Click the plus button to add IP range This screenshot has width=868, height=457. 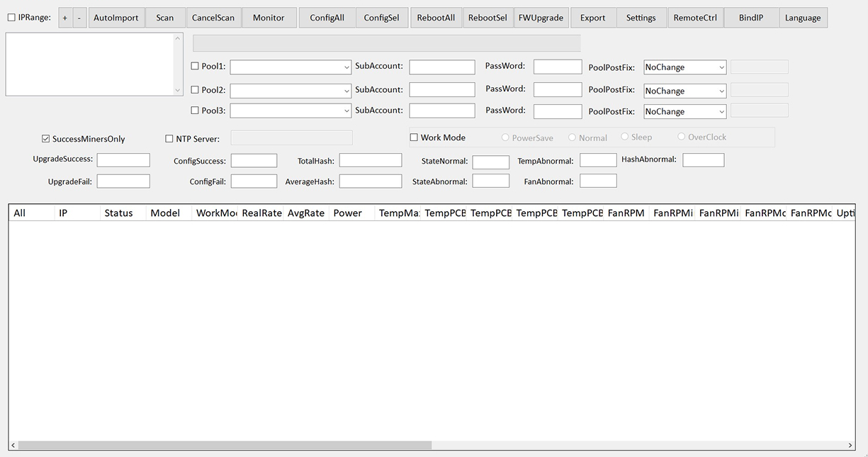(x=64, y=18)
